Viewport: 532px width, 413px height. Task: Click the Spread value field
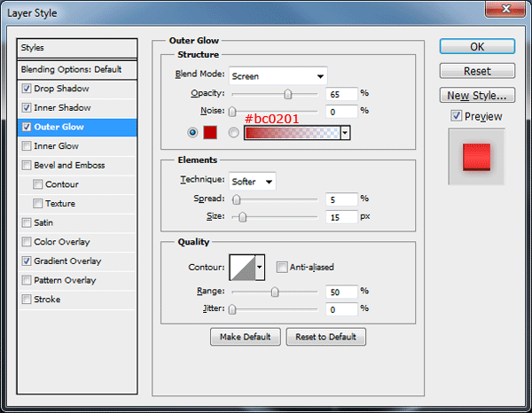point(341,199)
